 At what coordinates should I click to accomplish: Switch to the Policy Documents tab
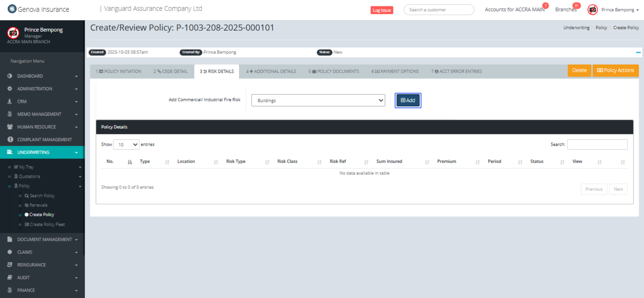point(333,71)
